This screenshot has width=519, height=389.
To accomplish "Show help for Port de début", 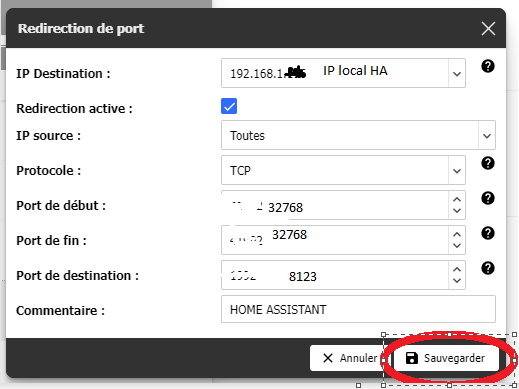I will [x=488, y=198].
